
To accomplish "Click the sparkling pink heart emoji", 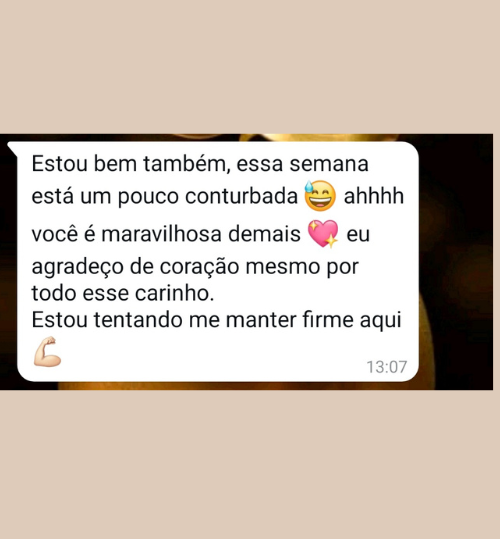I will click(x=323, y=233).
